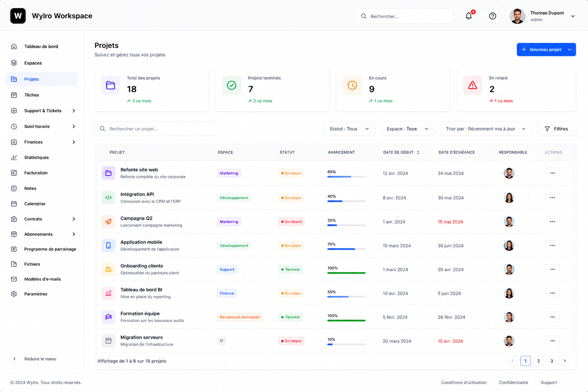Open the Espace : Tous dropdown
Image resolution: width=588 pixels, height=392 pixels.
click(408, 129)
